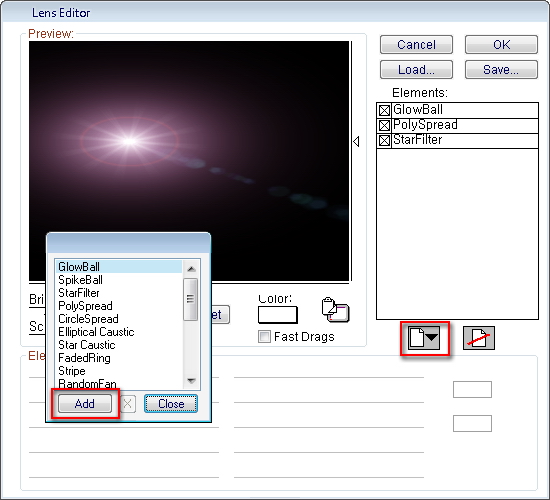Click the disabled X icon beside Add
This screenshot has height=500, width=550.
[128, 404]
